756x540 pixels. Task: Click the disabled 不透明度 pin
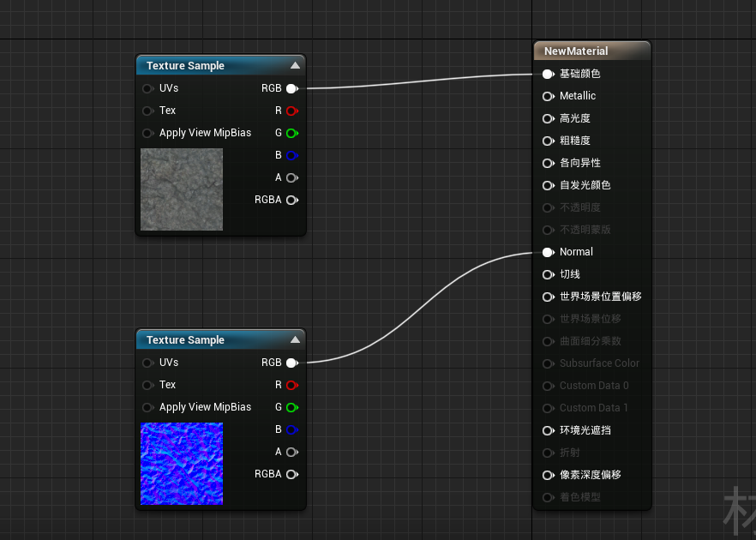click(x=549, y=207)
